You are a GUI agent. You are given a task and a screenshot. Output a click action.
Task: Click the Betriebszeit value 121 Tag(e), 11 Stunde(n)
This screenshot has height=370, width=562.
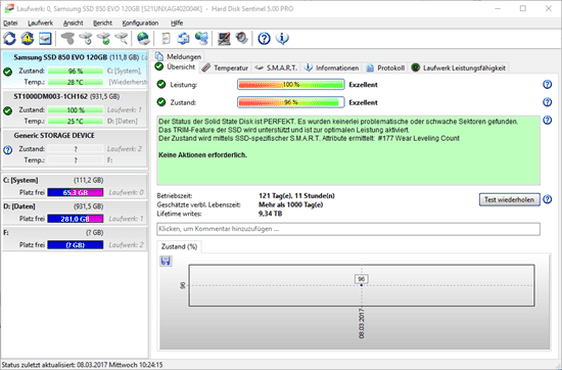[296, 196]
